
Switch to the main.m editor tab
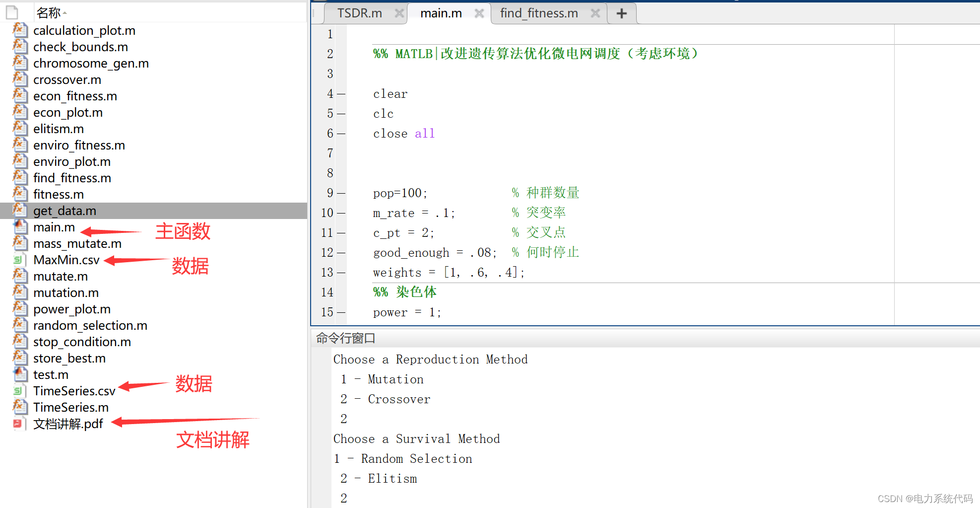(441, 13)
